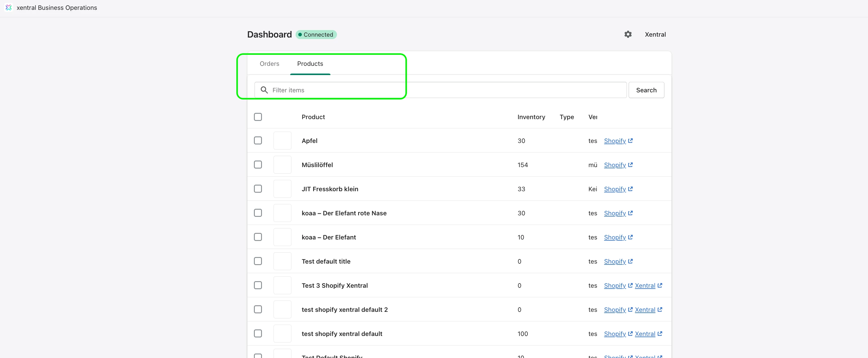Open Shopify link for koaa – Der Elefant
868x358 pixels.
pos(618,237)
